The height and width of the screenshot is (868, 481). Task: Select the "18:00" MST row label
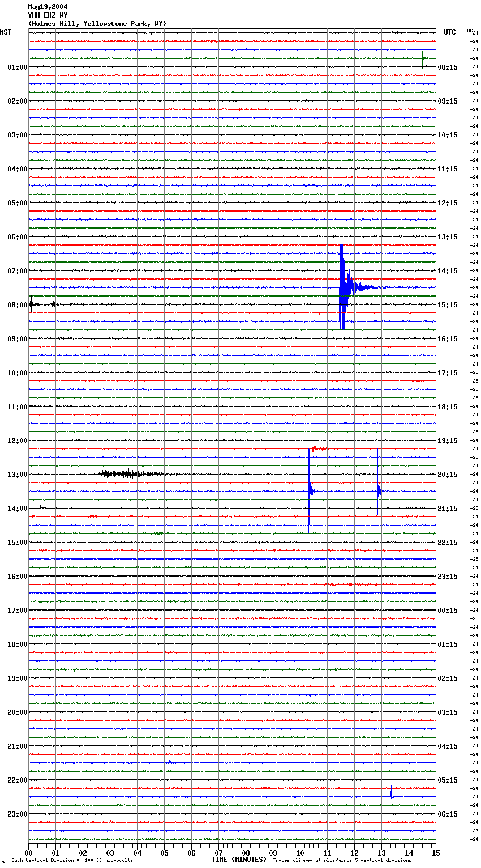click(x=18, y=644)
